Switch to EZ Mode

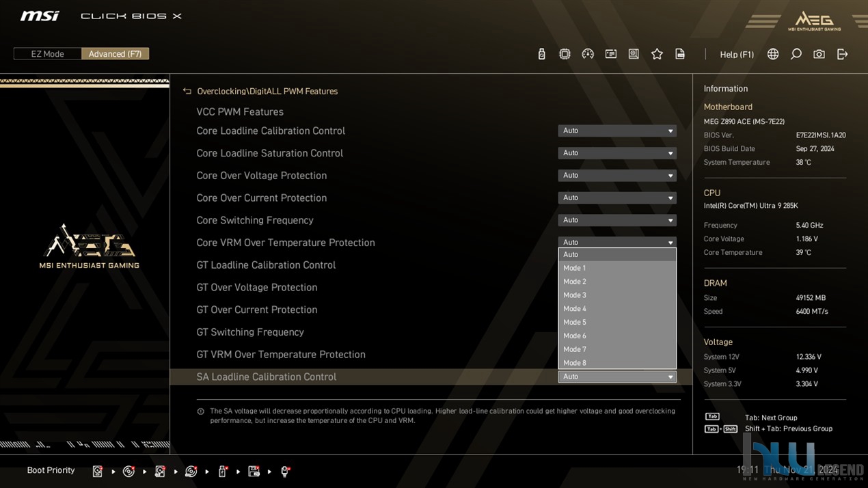click(48, 54)
